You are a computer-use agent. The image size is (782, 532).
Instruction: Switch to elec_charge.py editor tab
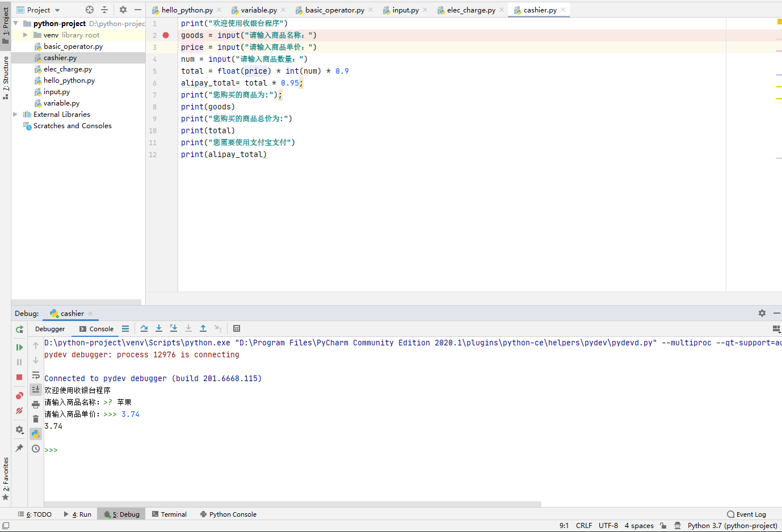[x=471, y=10]
